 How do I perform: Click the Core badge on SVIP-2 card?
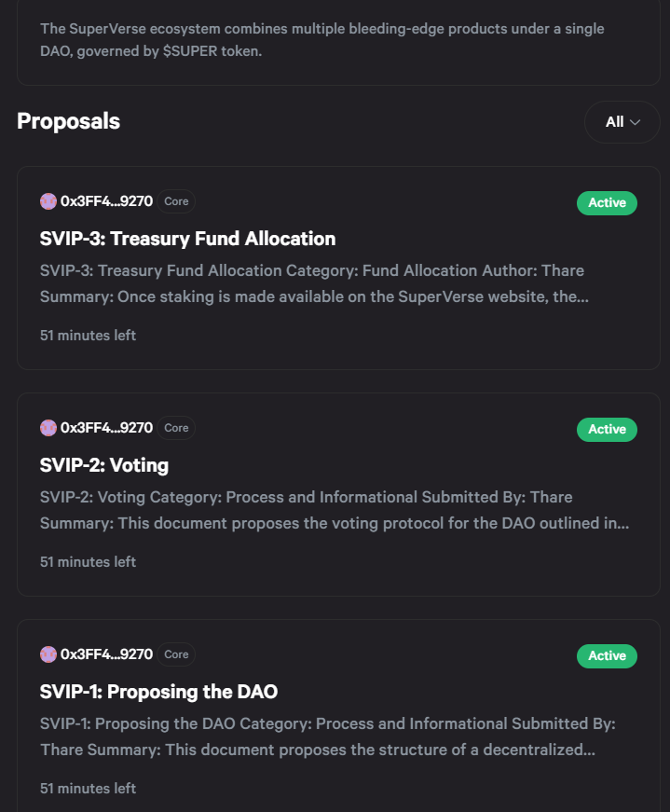[x=176, y=428]
